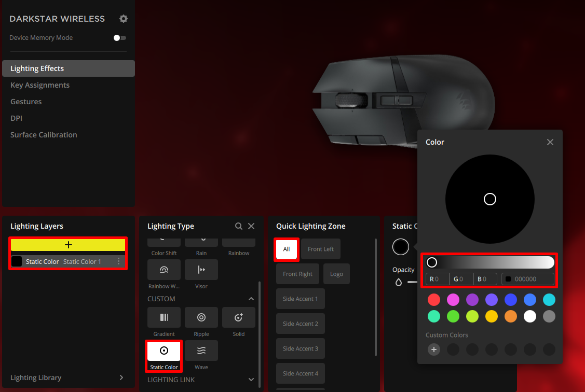
Task: Add a custom color with plus button
Action: [434, 349]
